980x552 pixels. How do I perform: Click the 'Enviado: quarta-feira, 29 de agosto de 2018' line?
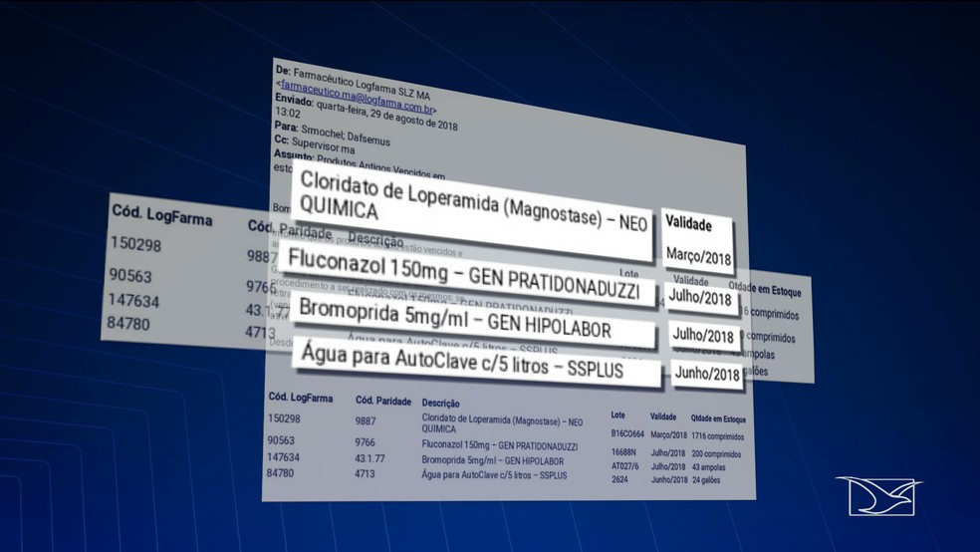coord(367,112)
